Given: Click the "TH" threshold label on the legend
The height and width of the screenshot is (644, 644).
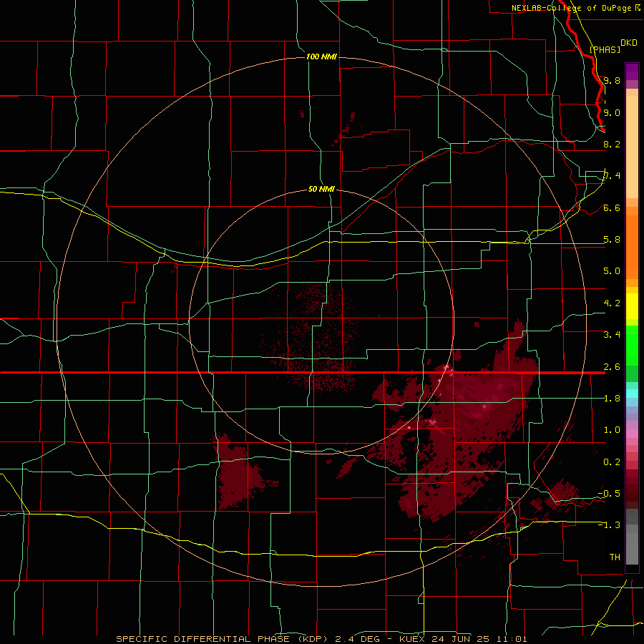Looking at the screenshot, I should [x=615, y=557].
